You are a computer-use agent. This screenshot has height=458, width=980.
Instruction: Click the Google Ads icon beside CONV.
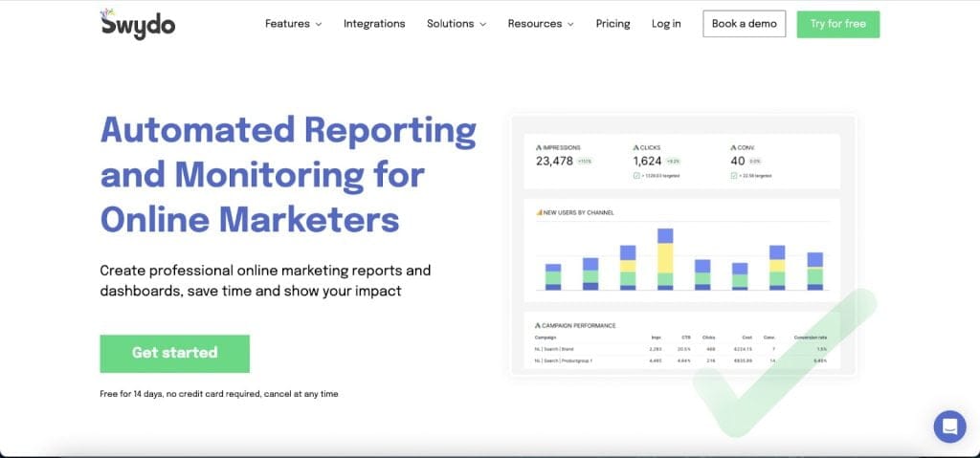(733, 148)
